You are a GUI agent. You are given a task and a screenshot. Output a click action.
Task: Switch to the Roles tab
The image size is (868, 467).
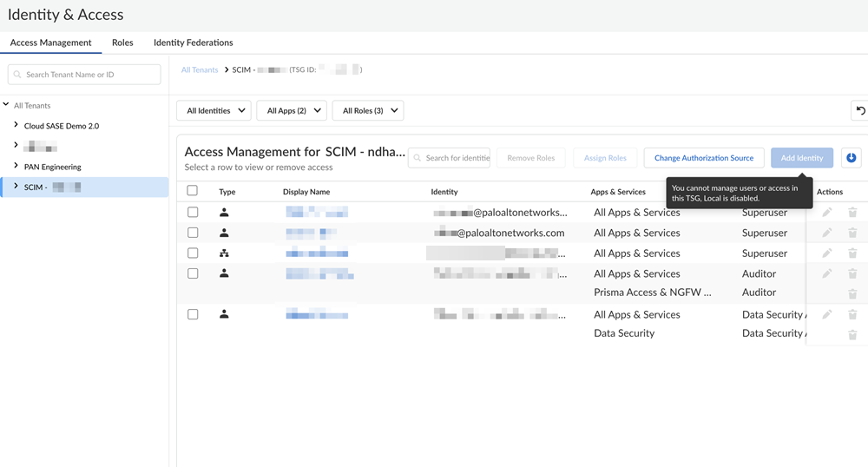click(122, 43)
